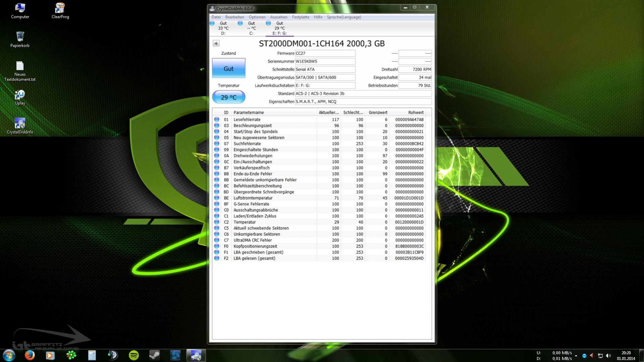644x362 pixels.
Task: Click the Standard field ACS-2 | ACS-3
Action: 363,94
